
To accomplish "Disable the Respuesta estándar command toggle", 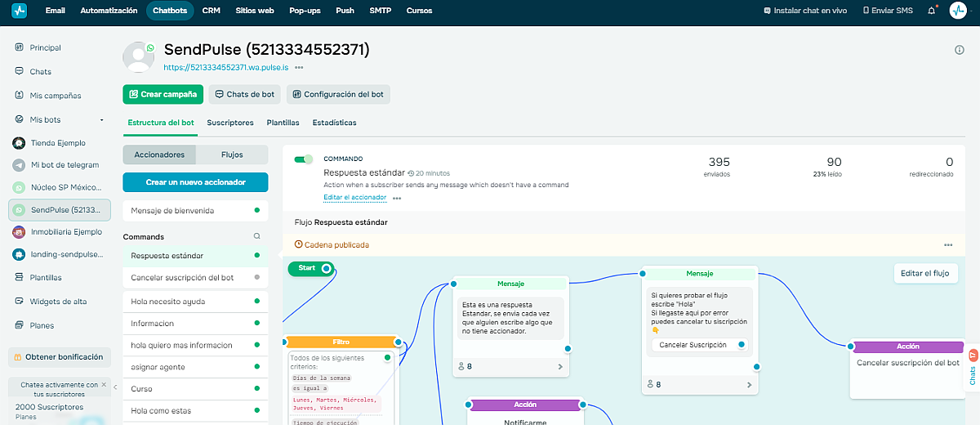I will coord(304,159).
